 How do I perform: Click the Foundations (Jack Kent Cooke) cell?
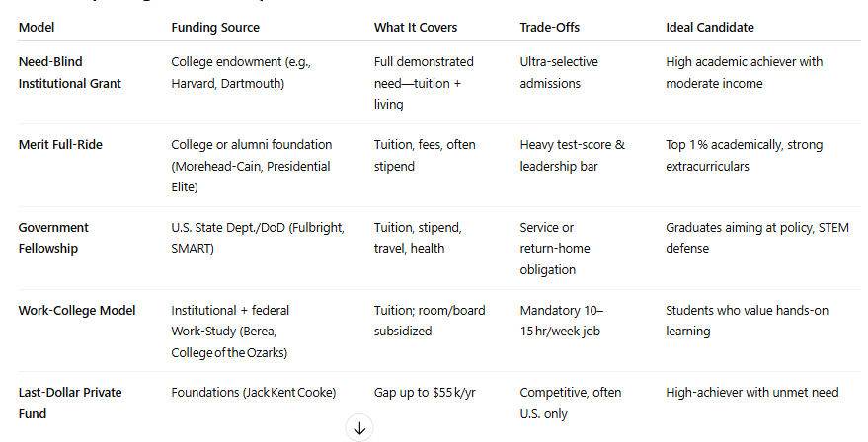254,393
